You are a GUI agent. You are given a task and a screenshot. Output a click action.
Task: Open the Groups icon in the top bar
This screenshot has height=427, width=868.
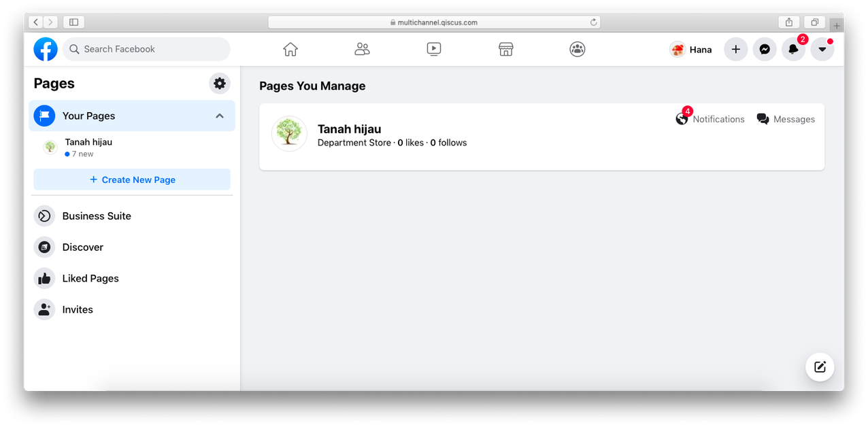tap(577, 49)
